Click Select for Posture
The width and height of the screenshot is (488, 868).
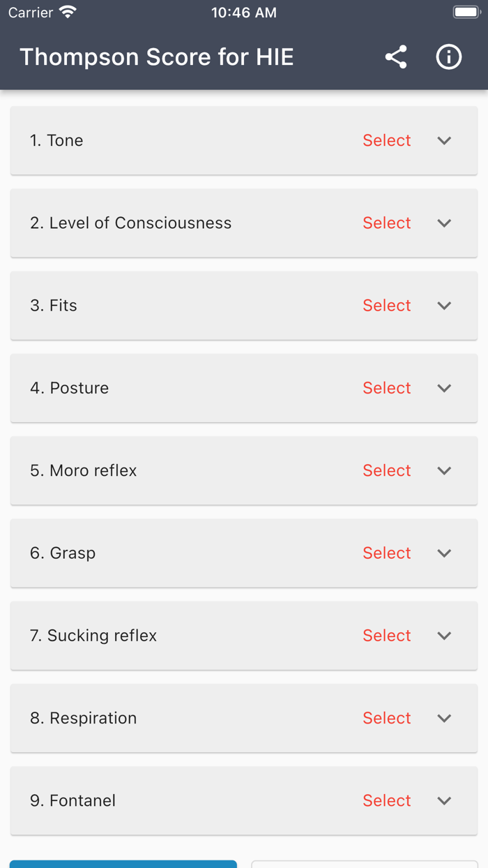tap(387, 388)
